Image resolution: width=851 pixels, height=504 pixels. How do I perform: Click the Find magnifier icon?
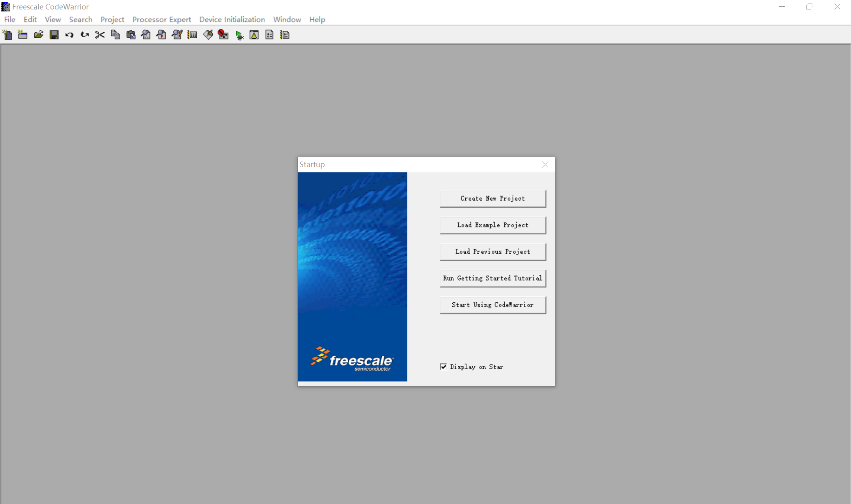coord(146,35)
